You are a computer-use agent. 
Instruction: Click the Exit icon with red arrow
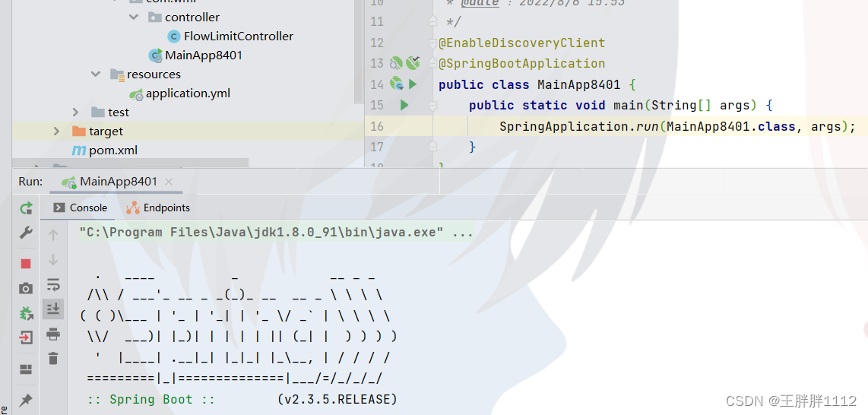(x=26, y=337)
